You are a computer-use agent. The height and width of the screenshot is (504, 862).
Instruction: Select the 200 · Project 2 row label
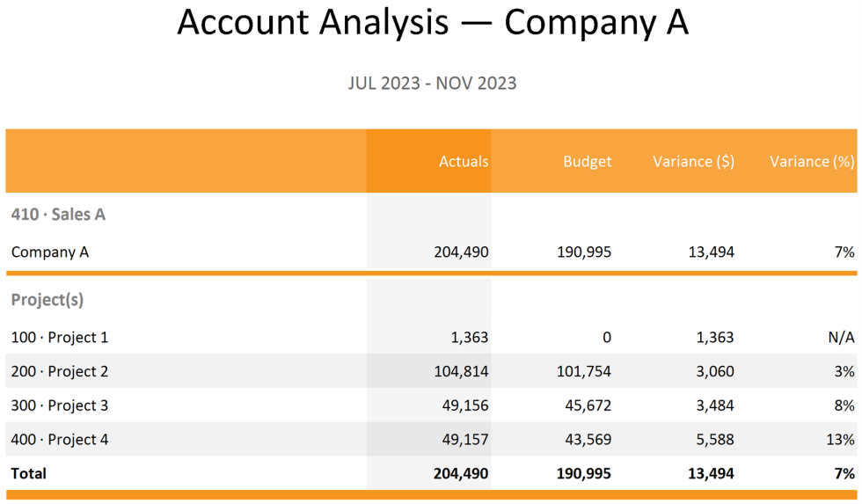coord(60,371)
